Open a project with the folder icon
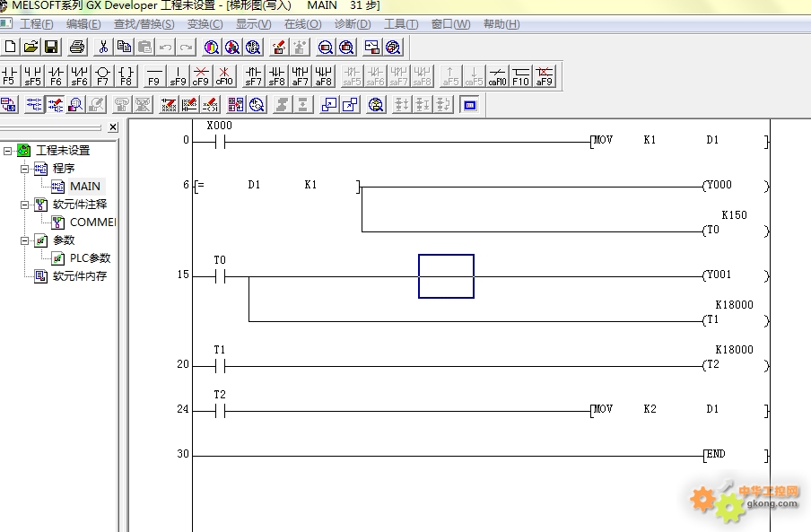 click(31, 48)
